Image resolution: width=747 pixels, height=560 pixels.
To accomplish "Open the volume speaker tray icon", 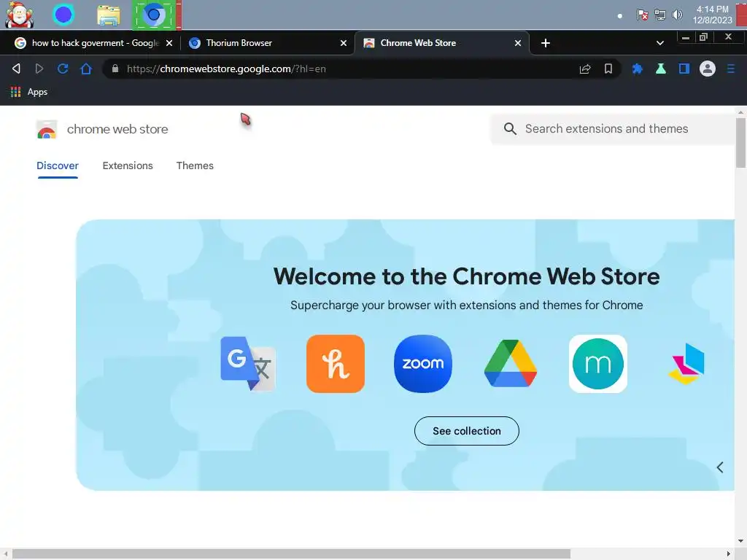I will (x=677, y=15).
